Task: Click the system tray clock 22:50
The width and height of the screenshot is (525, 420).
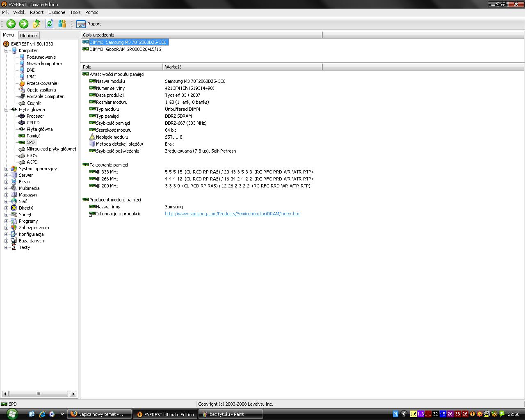Action: click(x=514, y=414)
